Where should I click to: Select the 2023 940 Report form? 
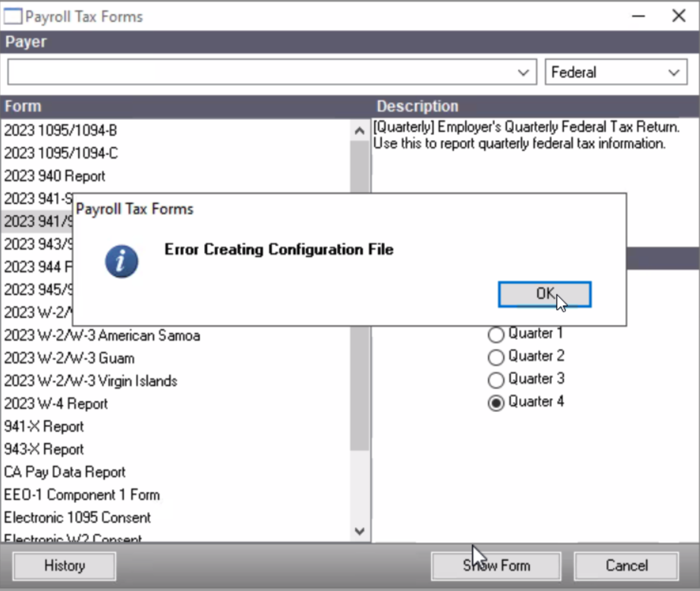pos(55,176)
